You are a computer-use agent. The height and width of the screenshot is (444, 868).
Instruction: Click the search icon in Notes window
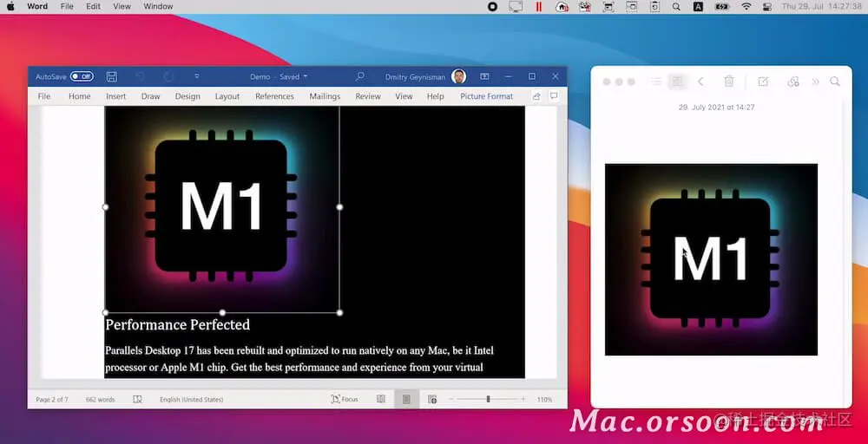click(835, 82)
